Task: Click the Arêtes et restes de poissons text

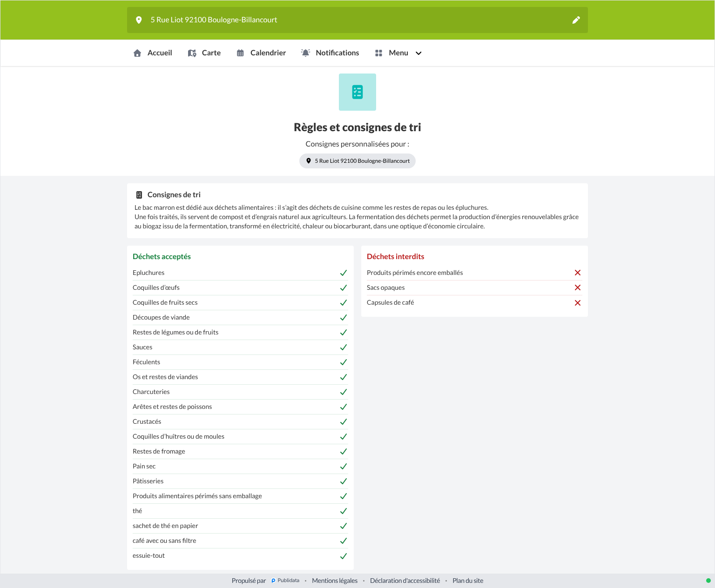Action: pos(172,407)
